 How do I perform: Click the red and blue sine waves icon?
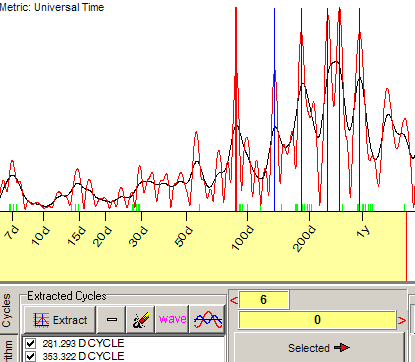click(207, 320)
